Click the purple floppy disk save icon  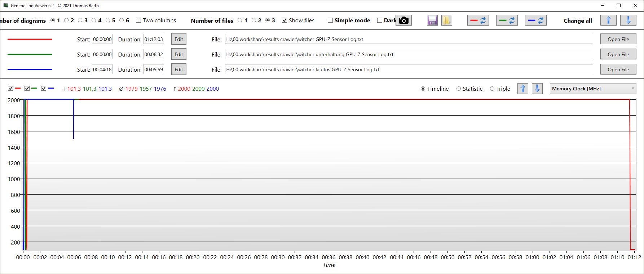(x=432, y=21)
